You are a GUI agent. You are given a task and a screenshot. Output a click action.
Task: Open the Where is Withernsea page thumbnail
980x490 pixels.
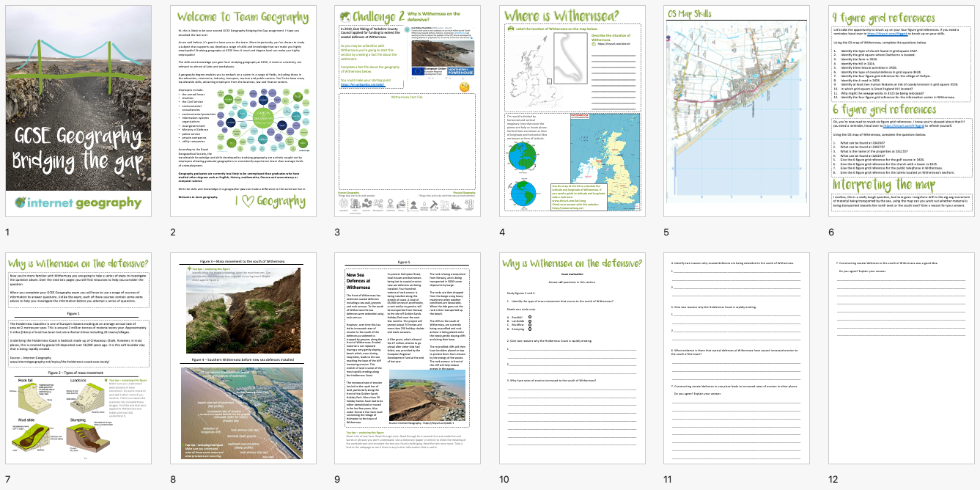tap(573, 111)
